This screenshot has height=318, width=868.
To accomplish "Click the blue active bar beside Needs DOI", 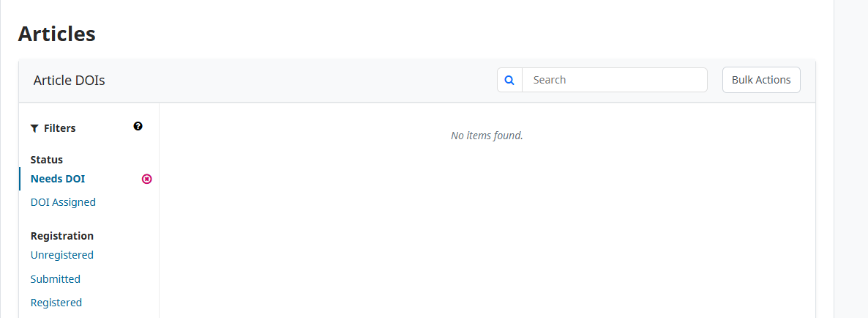I will (x=20, y=179).
